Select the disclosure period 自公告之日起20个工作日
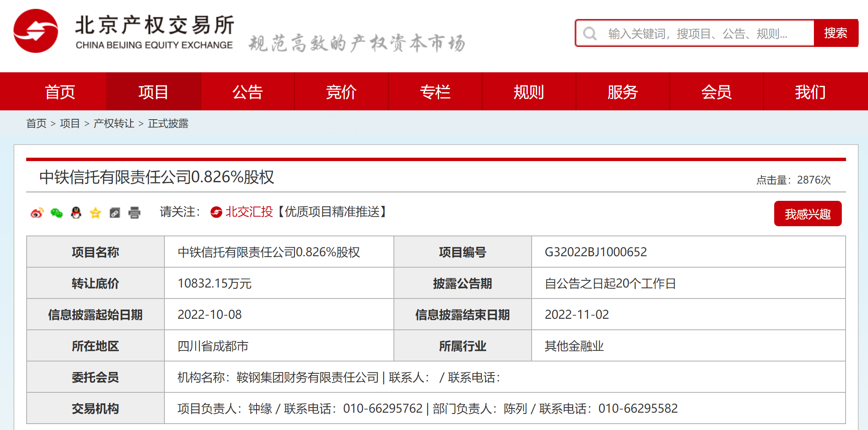Image resolution: width=868 pixels, height=430 pixels. coord(611,283)
